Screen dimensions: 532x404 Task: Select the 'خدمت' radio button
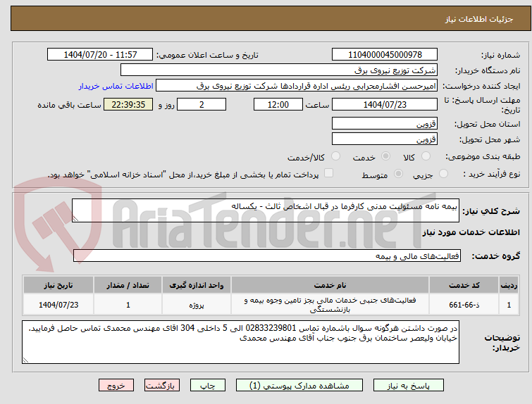(x=385, y=156)
